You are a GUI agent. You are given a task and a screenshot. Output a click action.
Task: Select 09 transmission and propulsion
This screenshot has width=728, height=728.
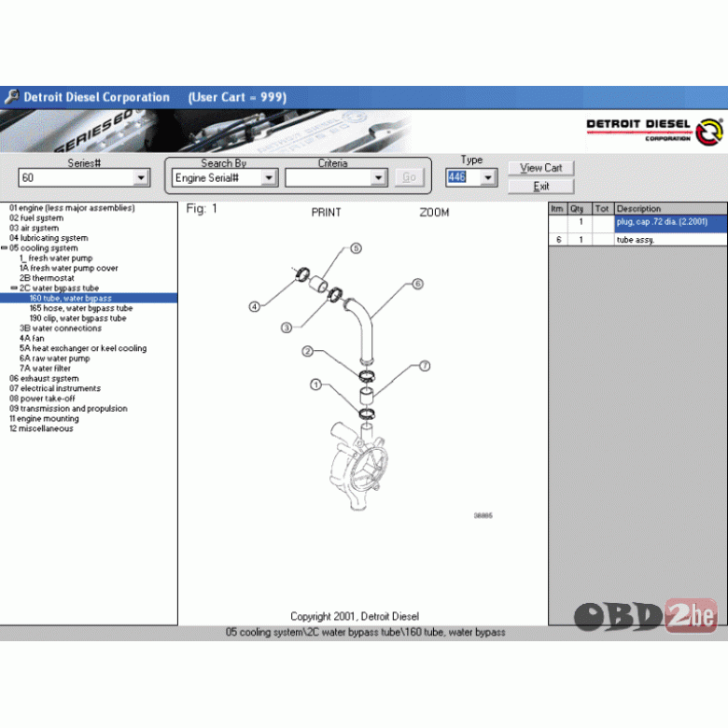[x=68, y=409]
